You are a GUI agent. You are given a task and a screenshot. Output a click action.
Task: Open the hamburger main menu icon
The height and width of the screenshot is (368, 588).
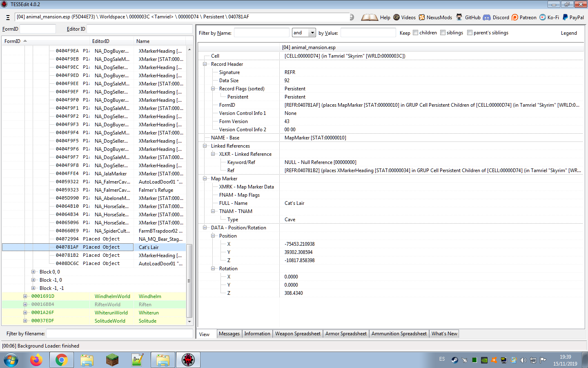[x=8, y=18]
